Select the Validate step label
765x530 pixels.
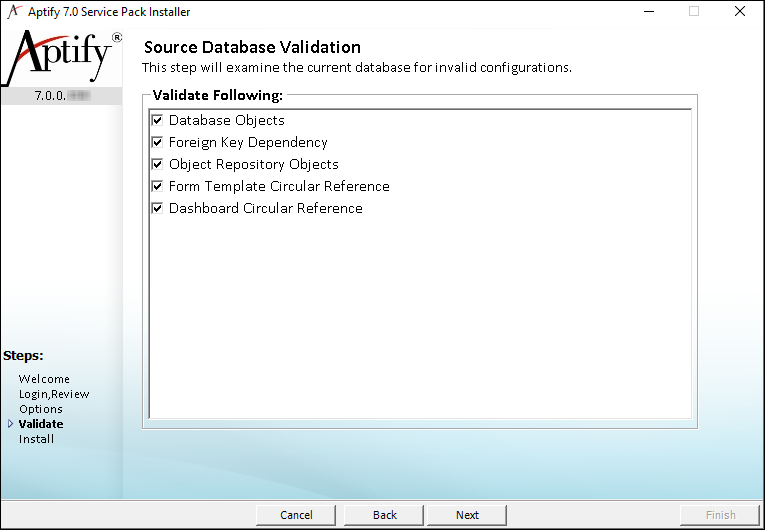[x=41, y=424]
